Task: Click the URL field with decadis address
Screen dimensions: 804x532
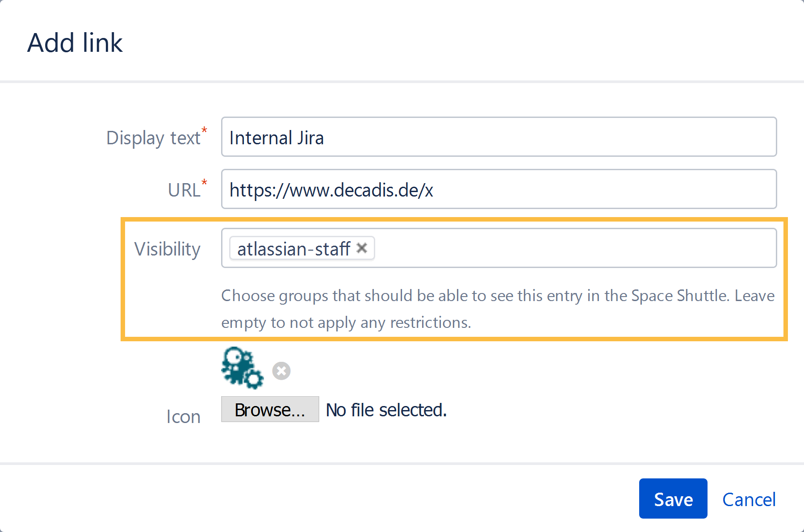Action: (447, 189)
